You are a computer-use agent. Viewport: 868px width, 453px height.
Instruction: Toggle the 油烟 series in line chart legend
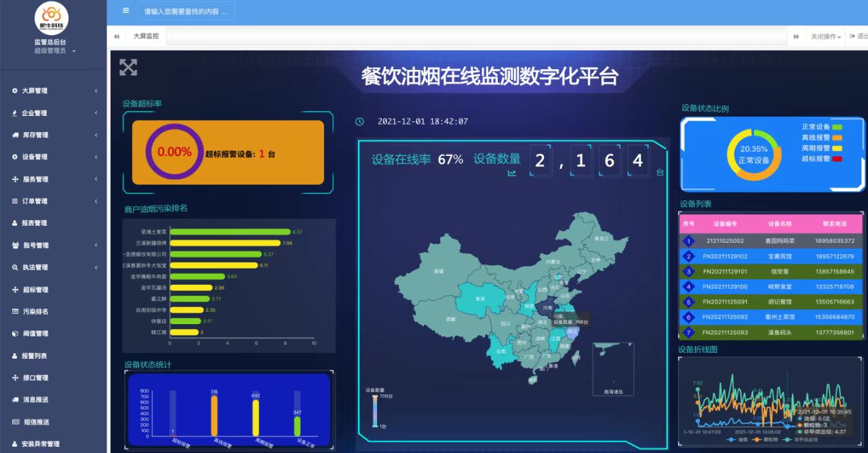coord(737,439)
